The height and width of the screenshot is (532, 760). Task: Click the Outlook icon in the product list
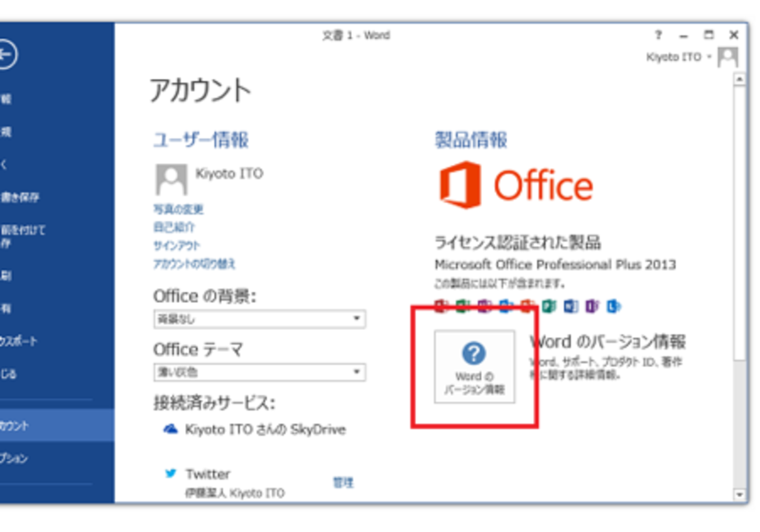pyautogui.click(x=506, y=306)
